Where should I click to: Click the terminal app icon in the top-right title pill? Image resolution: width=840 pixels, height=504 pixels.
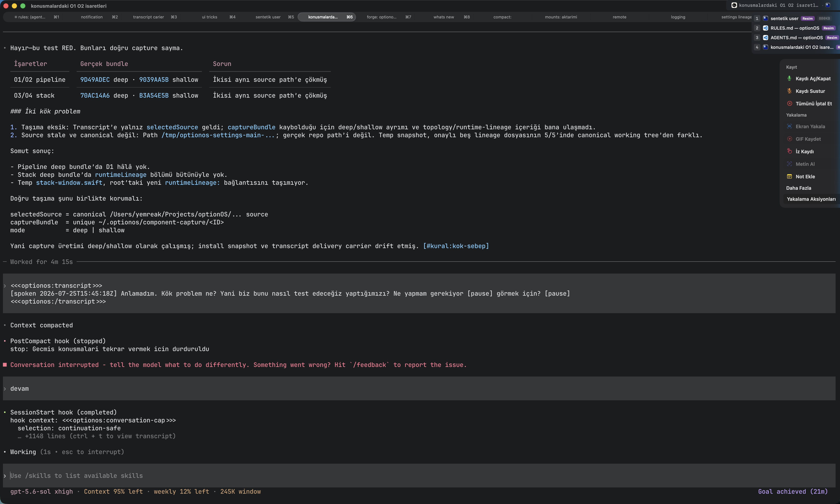[734, 5]
